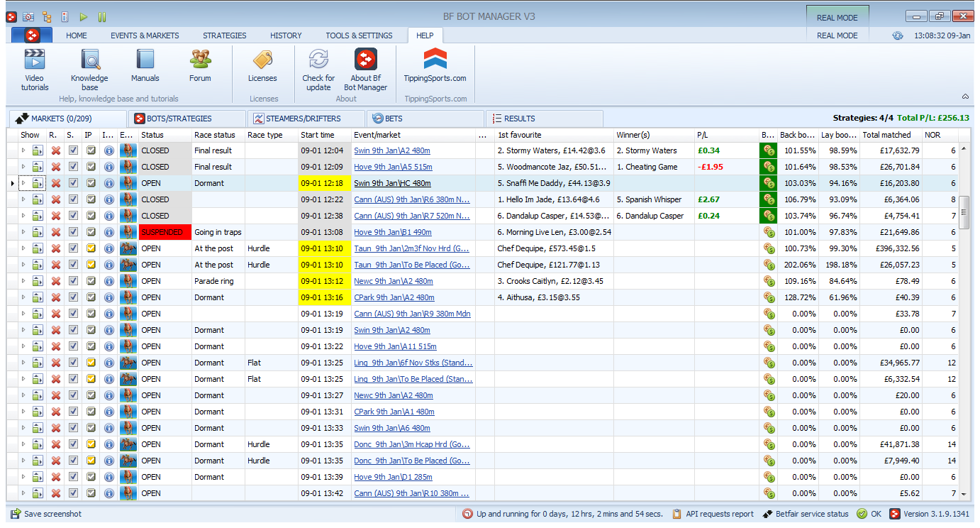Open the Hove 9th Jan\D1 285m link
This screenshot has width=980, height=528.
click(393, 477)
